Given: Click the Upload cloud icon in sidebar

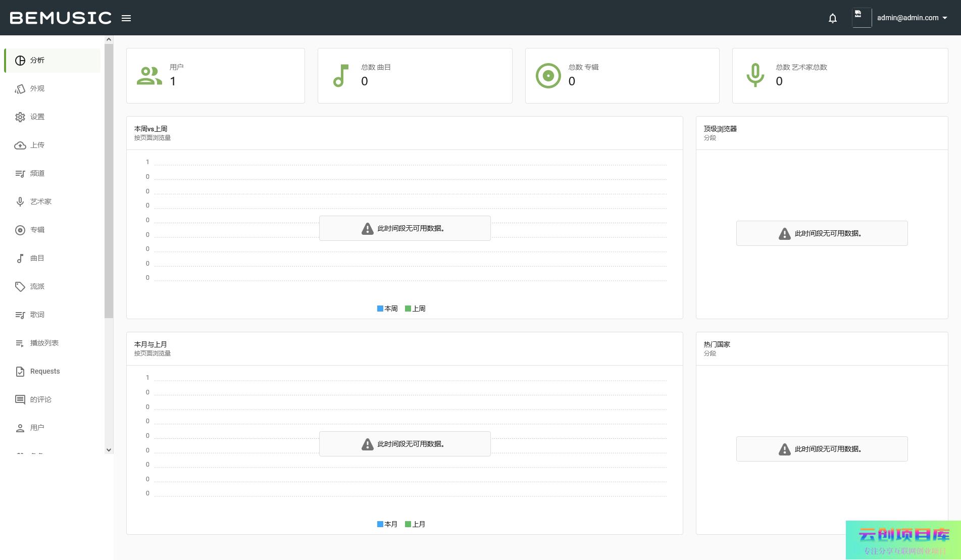Looking at the screenshot, I should coord(20,145).
